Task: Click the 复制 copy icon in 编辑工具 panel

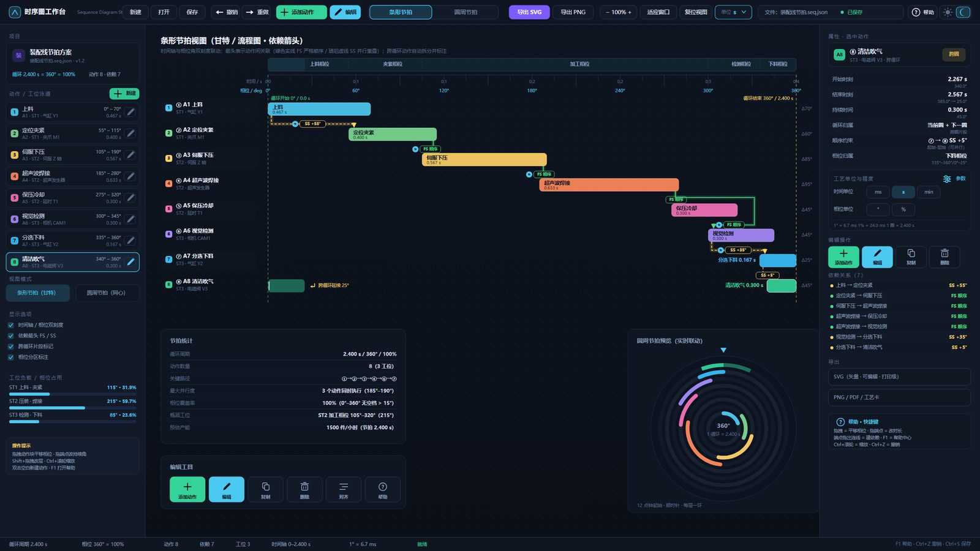Action: click(x=265, y=489)
